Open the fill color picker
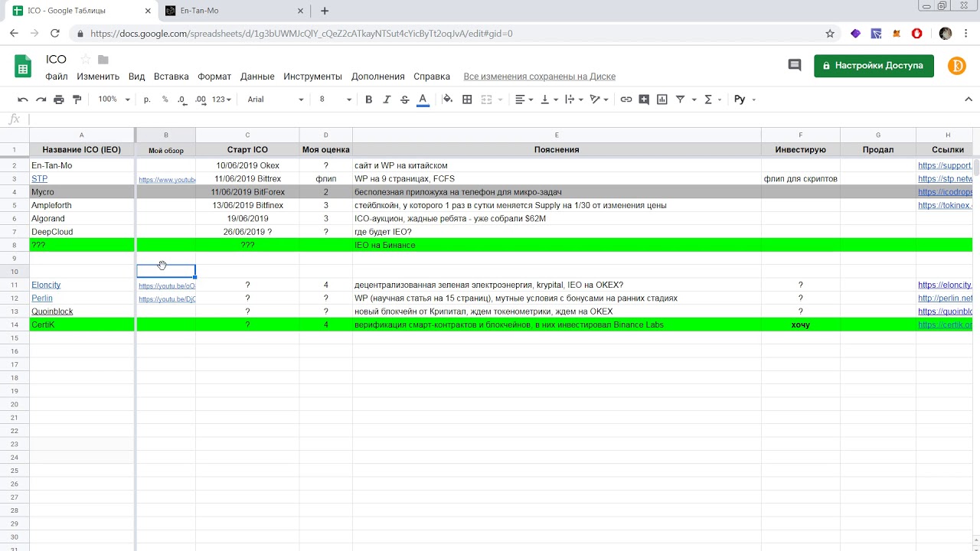Screen dimensions: 980x551 [x=448, y=99]
